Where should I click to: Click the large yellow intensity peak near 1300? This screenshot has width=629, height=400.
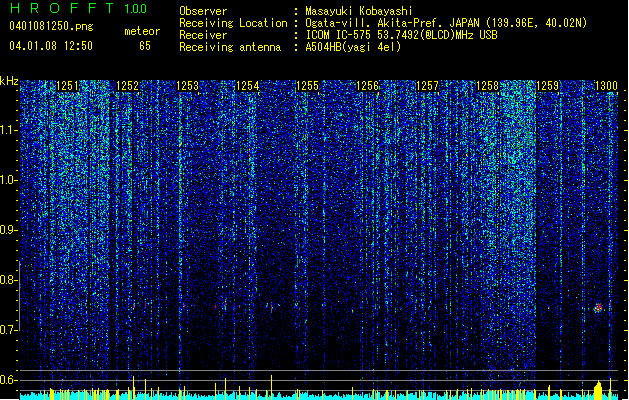[x=598, y=391]
